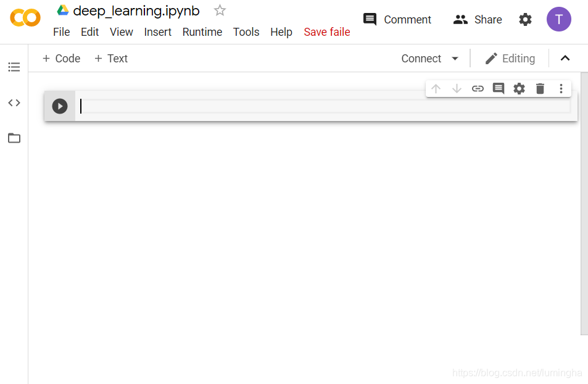The width and height of the screenshot is (588, 384).
Task: Collapse the header with the chevron
Action: tap(565, 58)
